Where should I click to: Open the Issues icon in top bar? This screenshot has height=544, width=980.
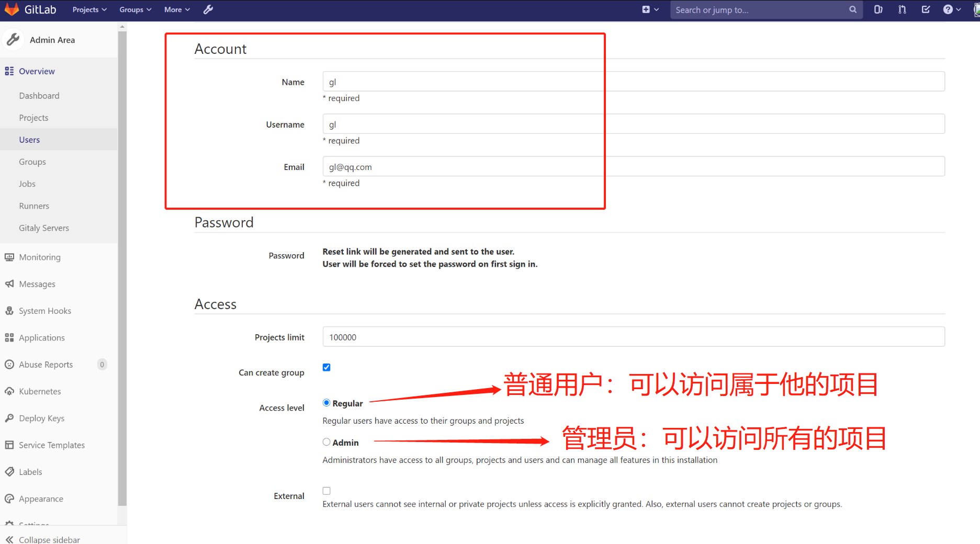878,9
